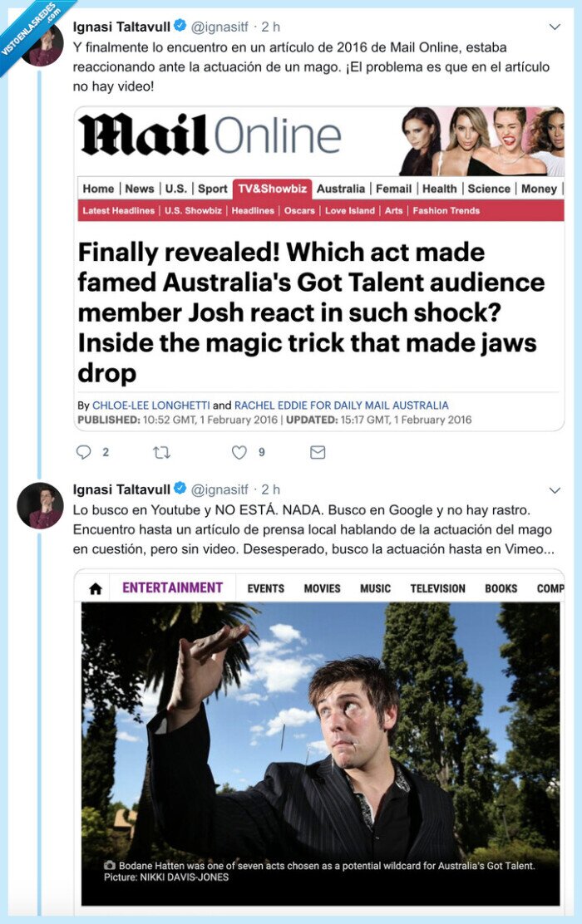The height and width of the screenshot is (924, 582).
Task: Select TV&Showbiz tab in Mail Online
Action: pos(270,189)
